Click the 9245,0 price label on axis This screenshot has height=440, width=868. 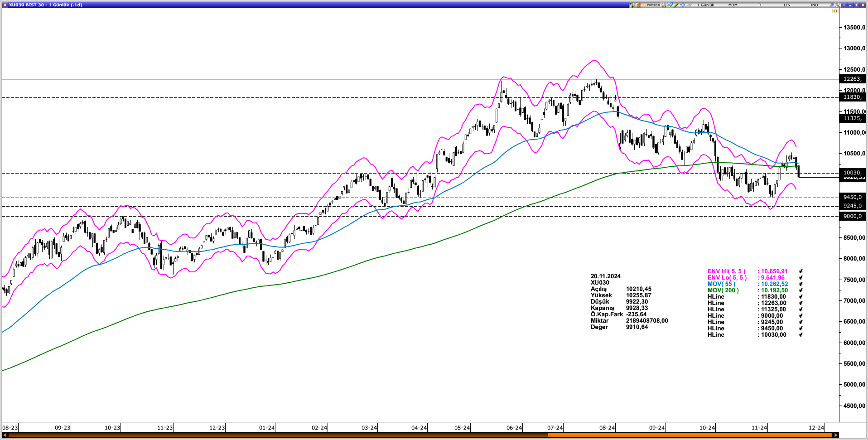click(x=853, y=206)
